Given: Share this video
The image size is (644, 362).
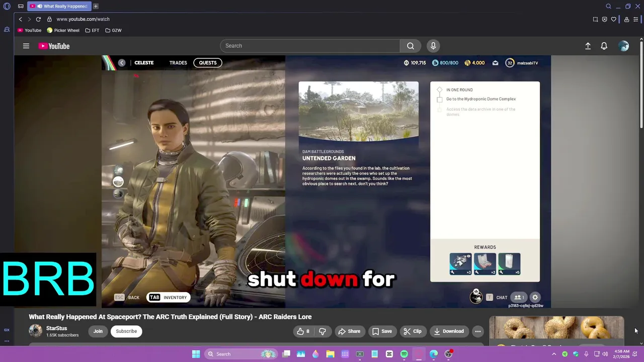Looking at the screenshot, I should (349, 331).
